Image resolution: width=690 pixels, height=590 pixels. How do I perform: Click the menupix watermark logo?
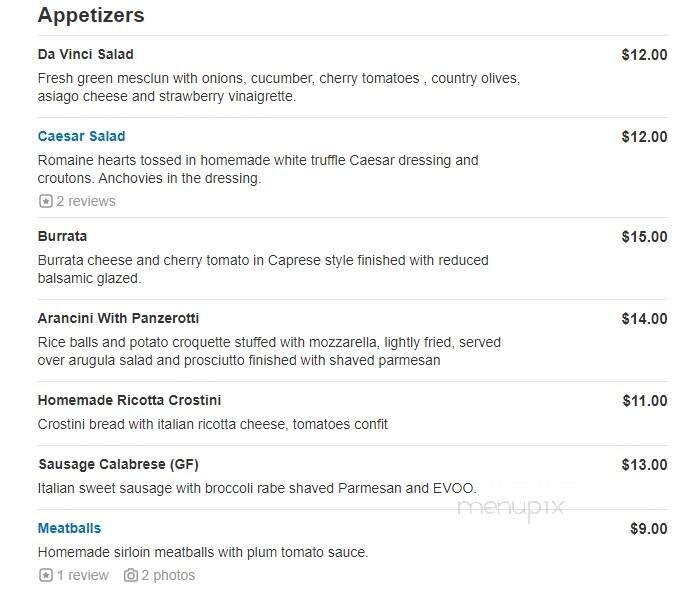(x=510, y=506)
